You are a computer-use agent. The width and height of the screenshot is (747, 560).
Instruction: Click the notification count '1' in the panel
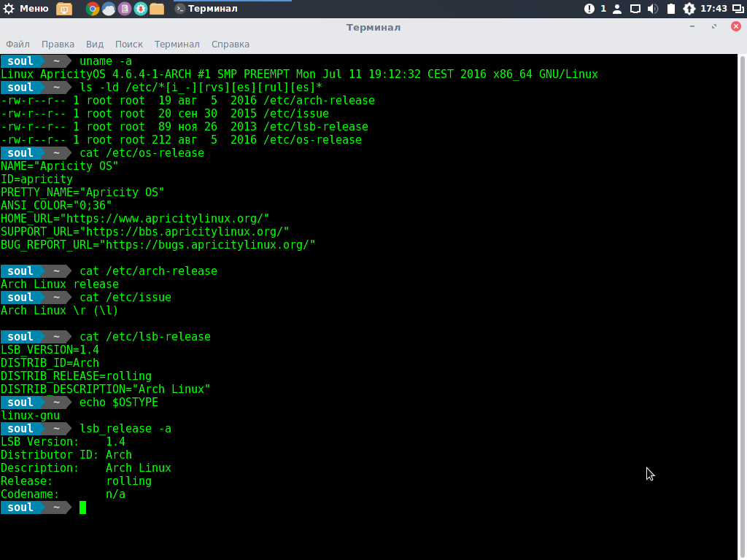(x=603, y=9)
